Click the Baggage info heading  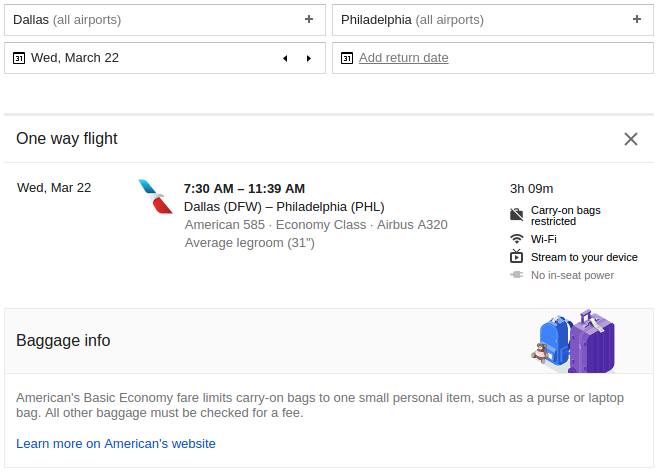click(63, 340)
